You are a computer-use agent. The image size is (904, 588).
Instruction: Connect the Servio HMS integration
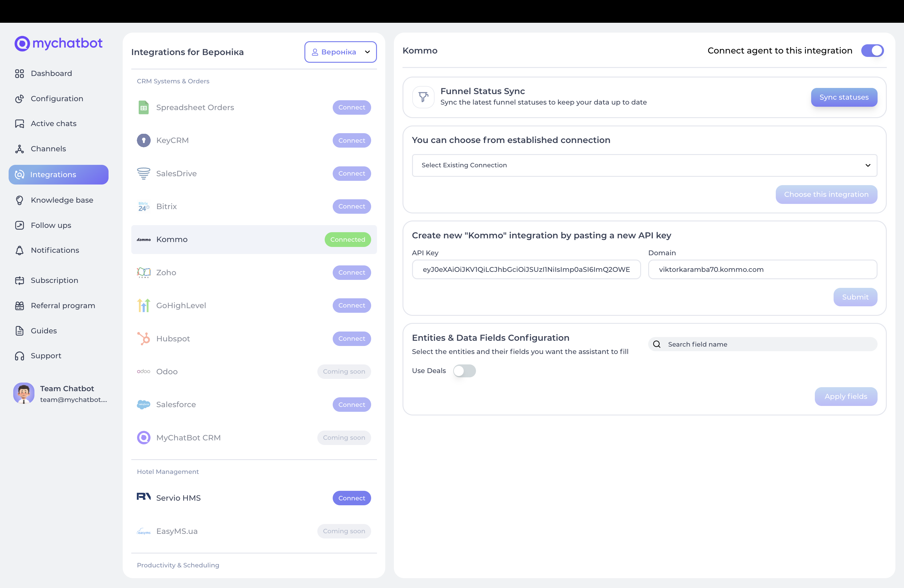click(x=351, y=498)
